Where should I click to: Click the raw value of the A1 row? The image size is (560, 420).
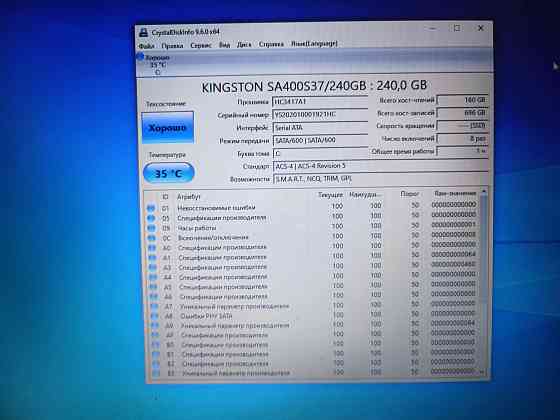tap(453, 255)
